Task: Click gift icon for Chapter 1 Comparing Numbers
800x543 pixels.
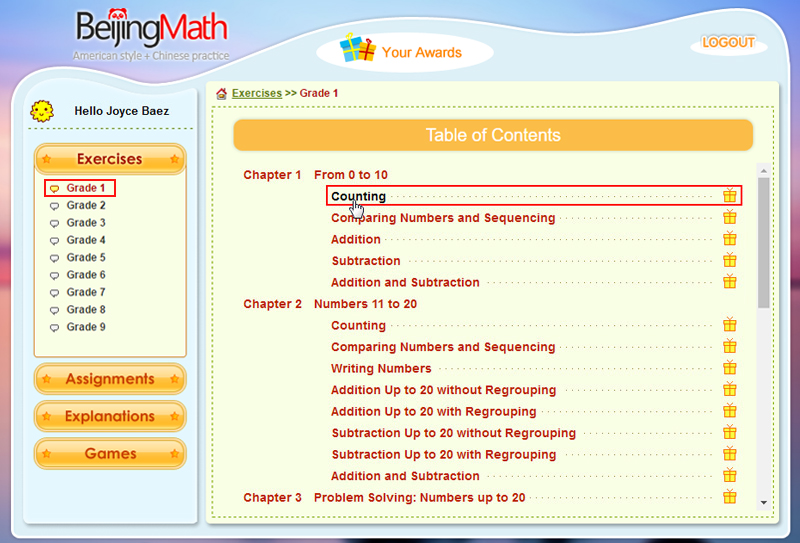Action: (x=730, y=217)
